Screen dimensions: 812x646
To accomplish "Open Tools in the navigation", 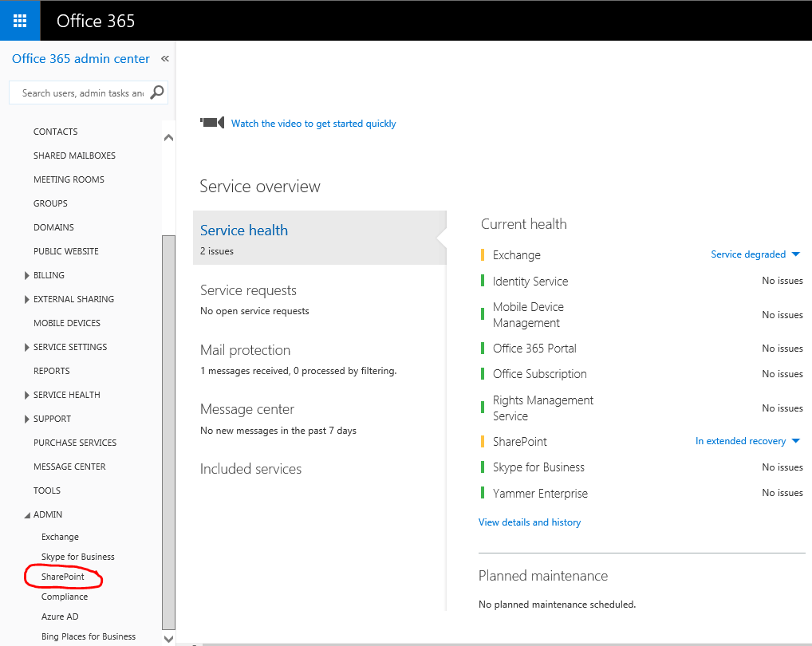I will [46, 490].
